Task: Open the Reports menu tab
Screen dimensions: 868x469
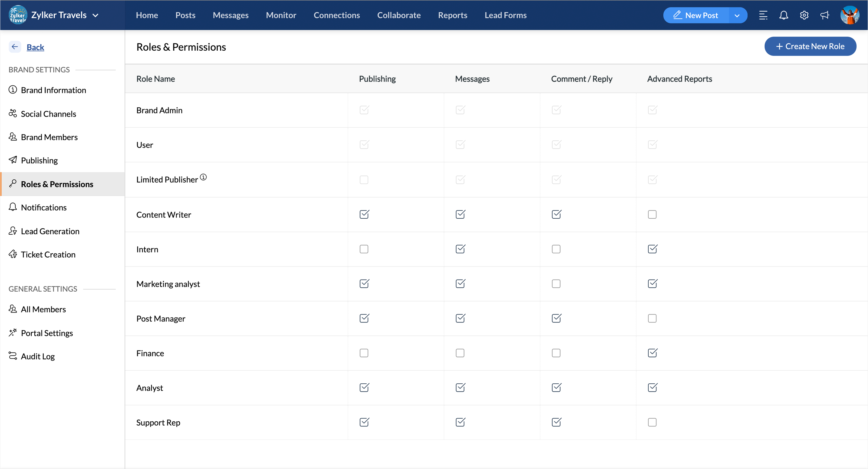Action: [x=452, y=15]
